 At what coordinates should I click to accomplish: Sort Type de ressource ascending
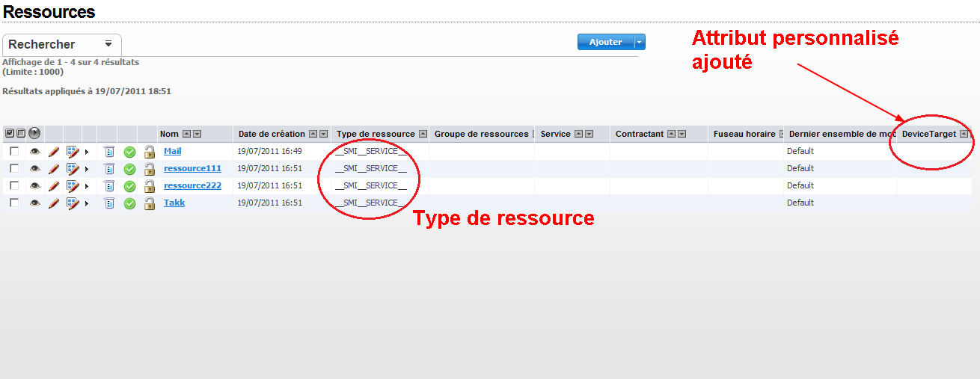(x=423, y=135)
